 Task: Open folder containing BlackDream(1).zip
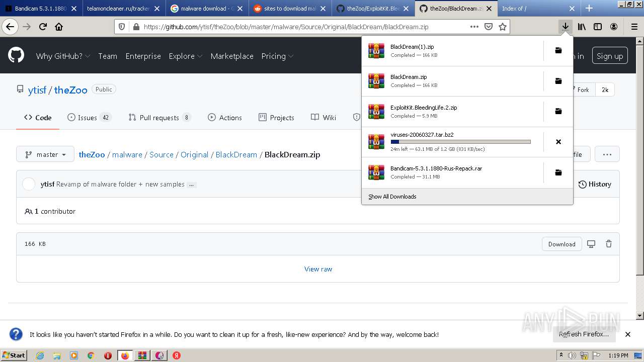click(x=558, y=50)
